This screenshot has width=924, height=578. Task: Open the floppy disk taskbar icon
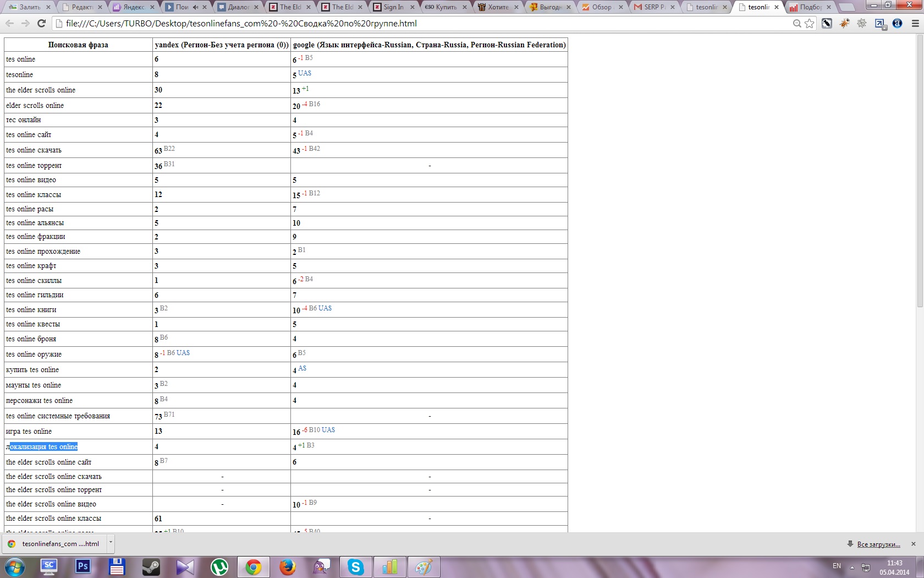[117, 566]
